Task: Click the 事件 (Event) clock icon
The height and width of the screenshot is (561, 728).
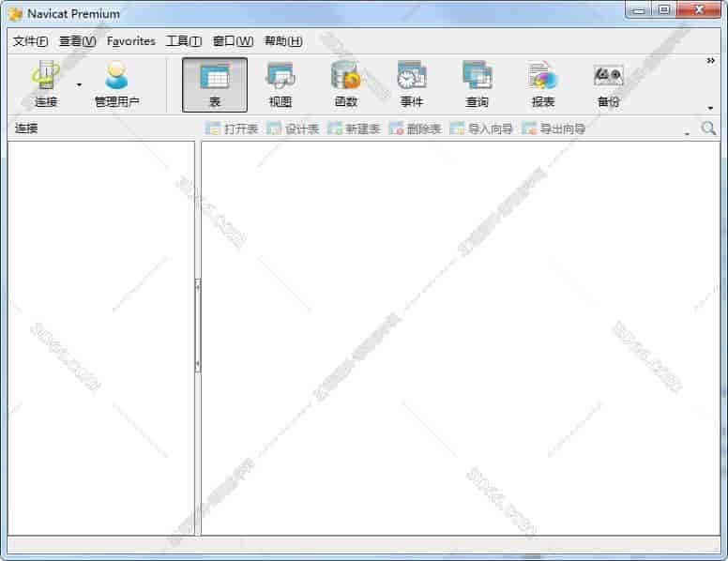Action: (x=412, y=83)
